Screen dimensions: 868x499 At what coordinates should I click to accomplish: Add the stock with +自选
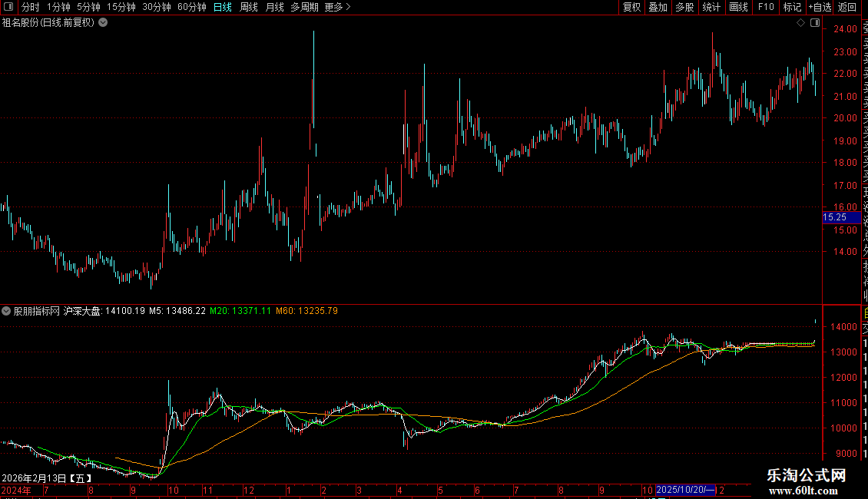[x=820, y=7]
